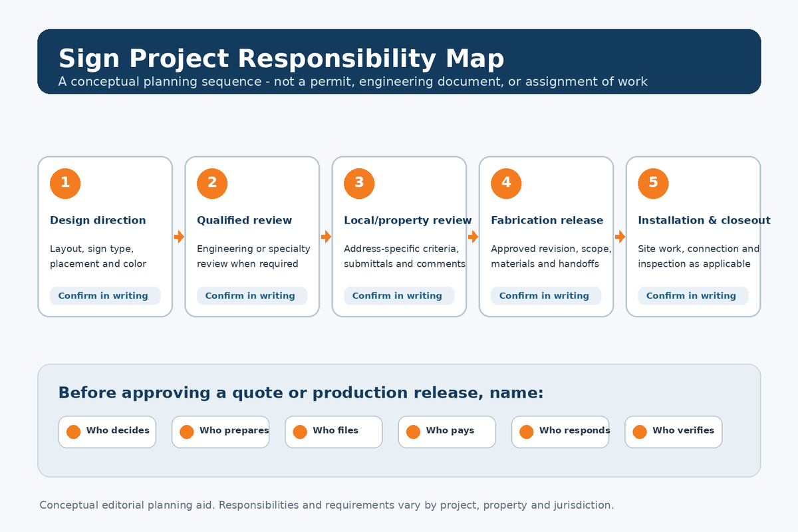Screen dimensions: 798x532
Task: Select the Who prepares chip
Action: coord(221,432)
